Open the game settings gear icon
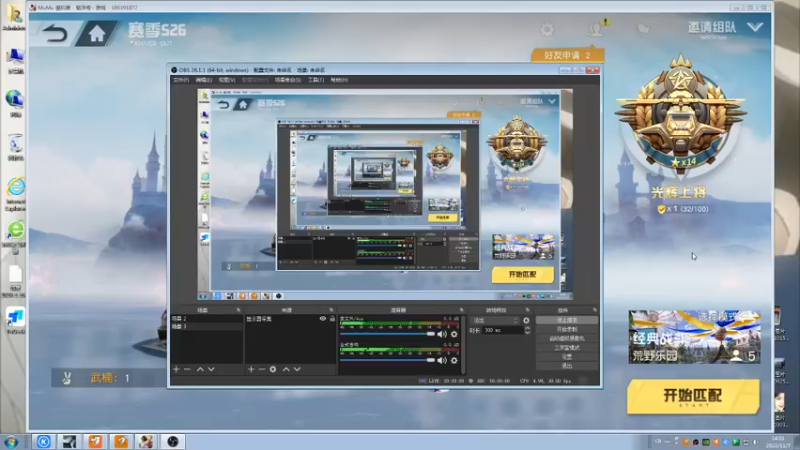Viewport: 800px width, 450px height. 547,30
